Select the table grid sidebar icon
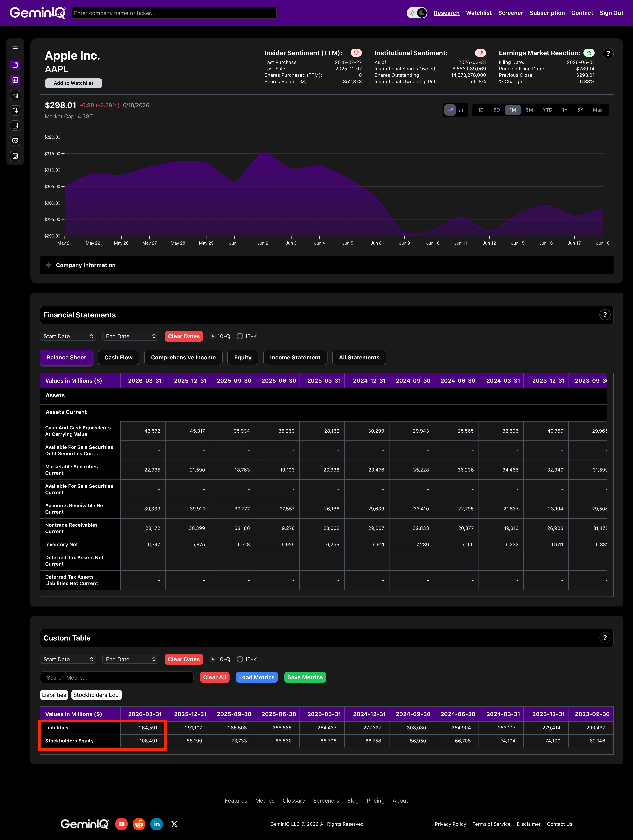 coord(15,80)
